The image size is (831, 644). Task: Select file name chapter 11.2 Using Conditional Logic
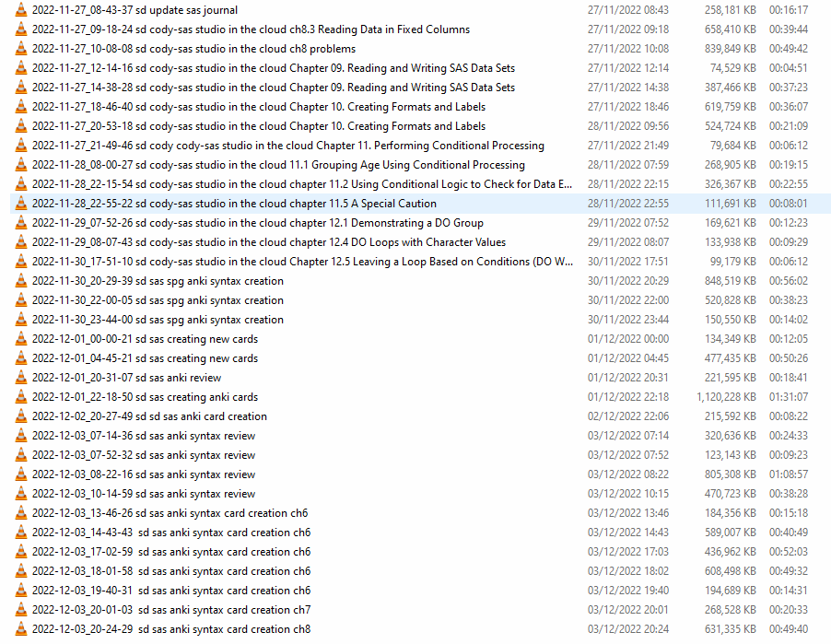pyautogui.click(x=302, y=184)
